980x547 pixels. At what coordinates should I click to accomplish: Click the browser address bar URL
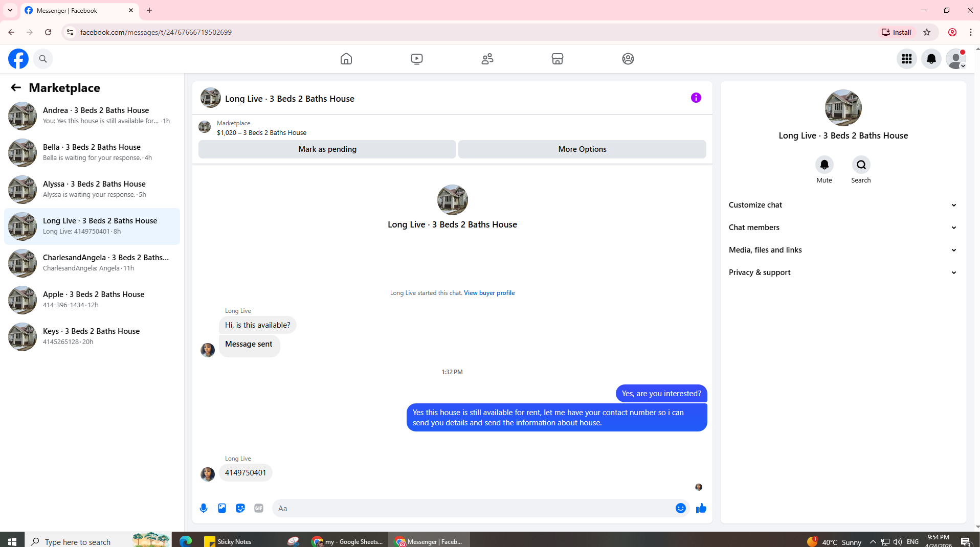click(156, 32)
